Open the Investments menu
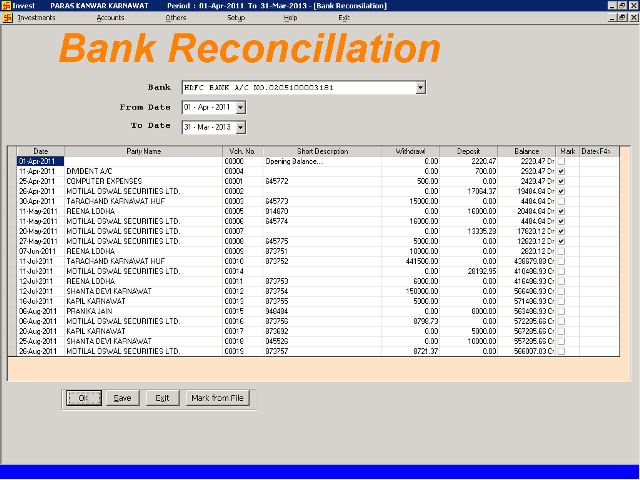640x480 pixels. pyautogui.click(x=35, y=18)
